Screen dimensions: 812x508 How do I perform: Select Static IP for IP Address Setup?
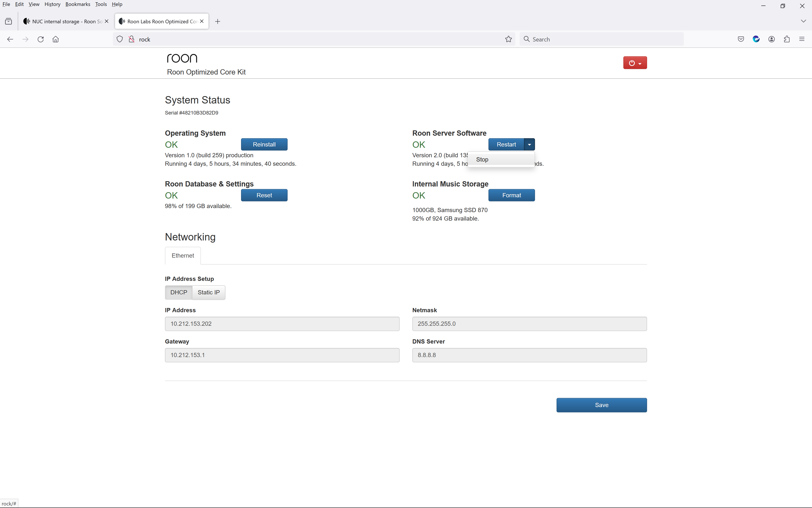click(x=209, y=292)
